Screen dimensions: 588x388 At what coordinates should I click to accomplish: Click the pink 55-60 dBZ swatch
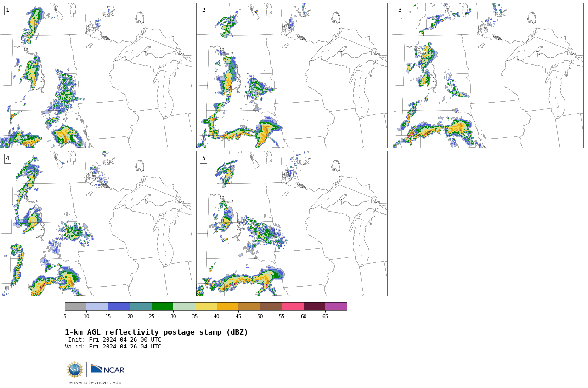(x=293, y=307)
